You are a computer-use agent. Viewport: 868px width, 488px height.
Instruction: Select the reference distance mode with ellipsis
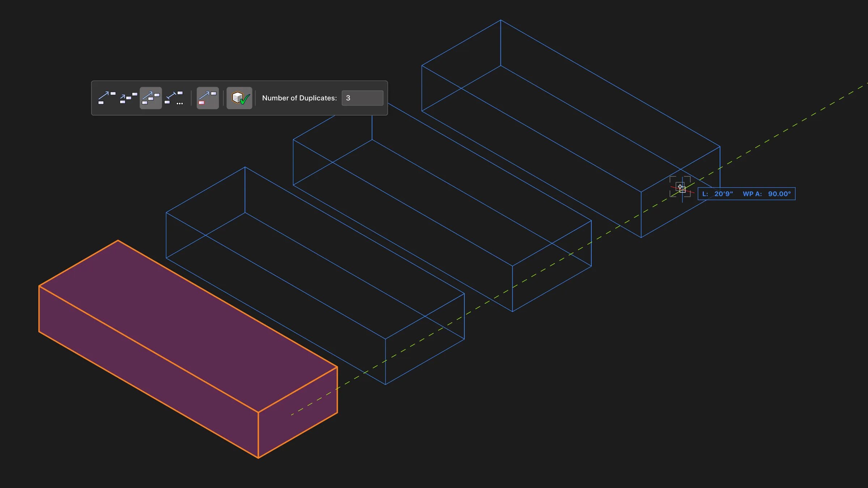point(174,98)
